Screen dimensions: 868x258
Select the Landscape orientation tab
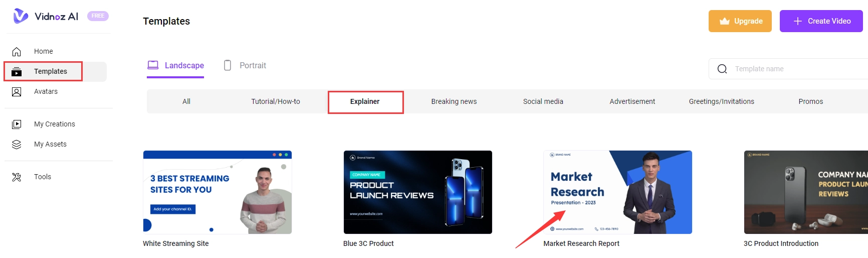click(175, 65)
